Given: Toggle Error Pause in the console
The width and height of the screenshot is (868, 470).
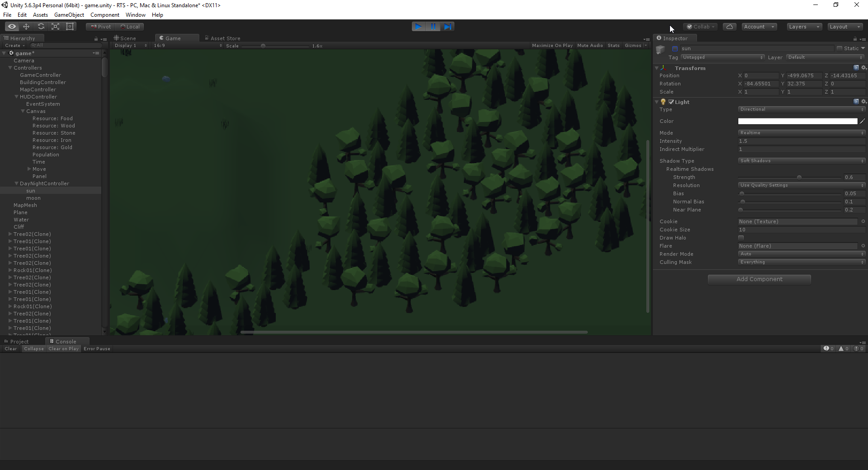Looking at the screenshot, I should pos(97,349).
